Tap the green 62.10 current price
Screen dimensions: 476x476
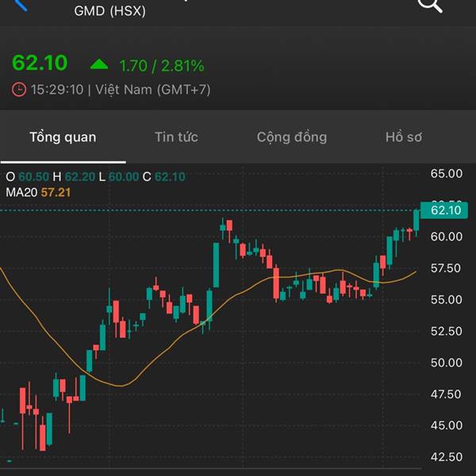(40, 63)
